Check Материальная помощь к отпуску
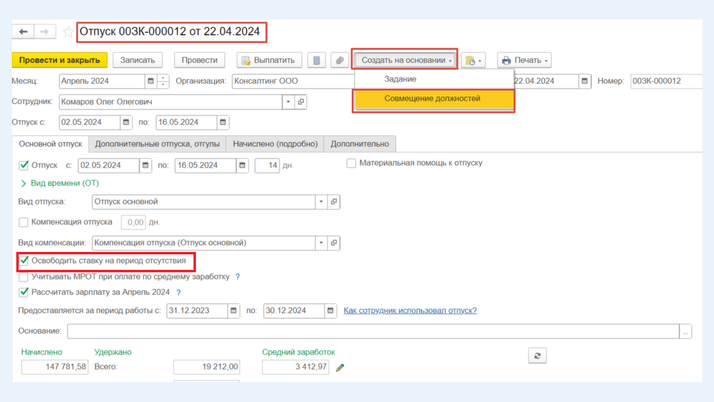Image resolution: width=714 pixels, height=402 pixels. pyautogui.click(x=351, y=163)
